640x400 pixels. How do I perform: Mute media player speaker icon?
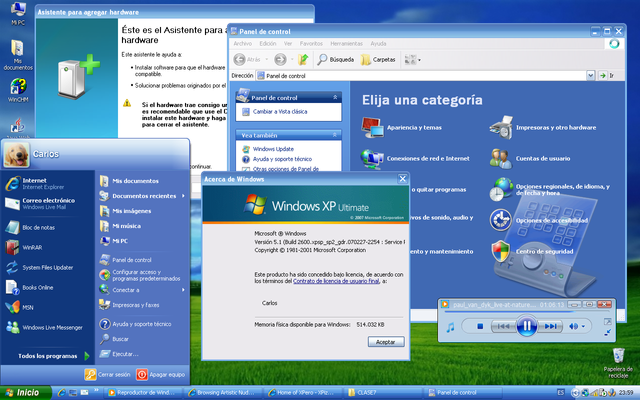573,326
